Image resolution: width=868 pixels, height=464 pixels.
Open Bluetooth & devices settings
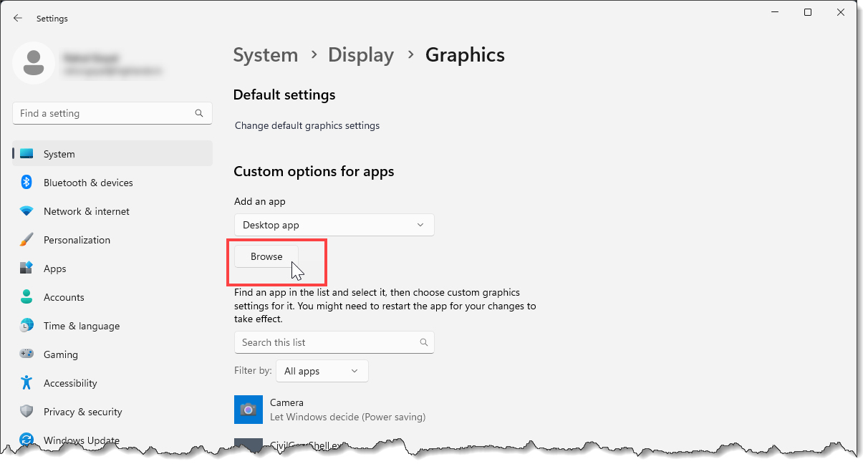(x=86, y=182)
